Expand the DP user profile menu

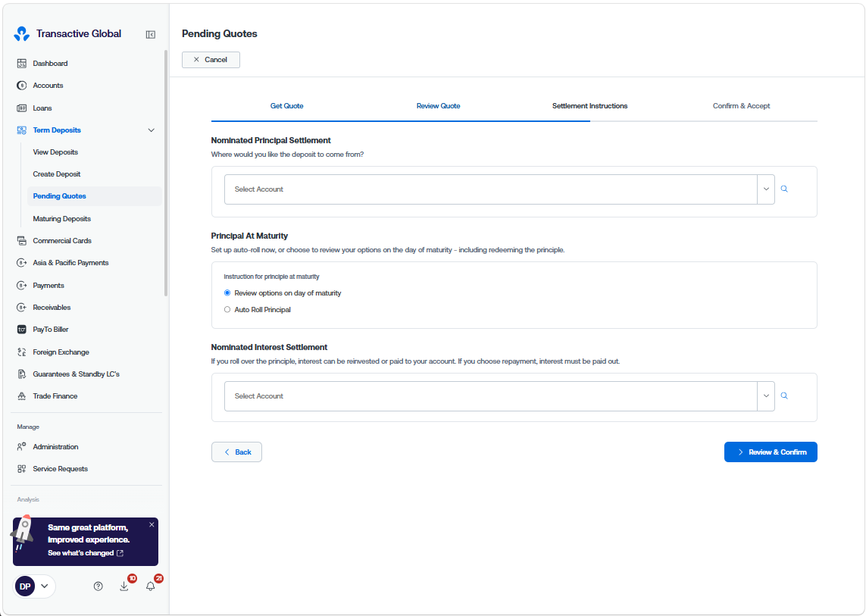(x=34, y=586)
